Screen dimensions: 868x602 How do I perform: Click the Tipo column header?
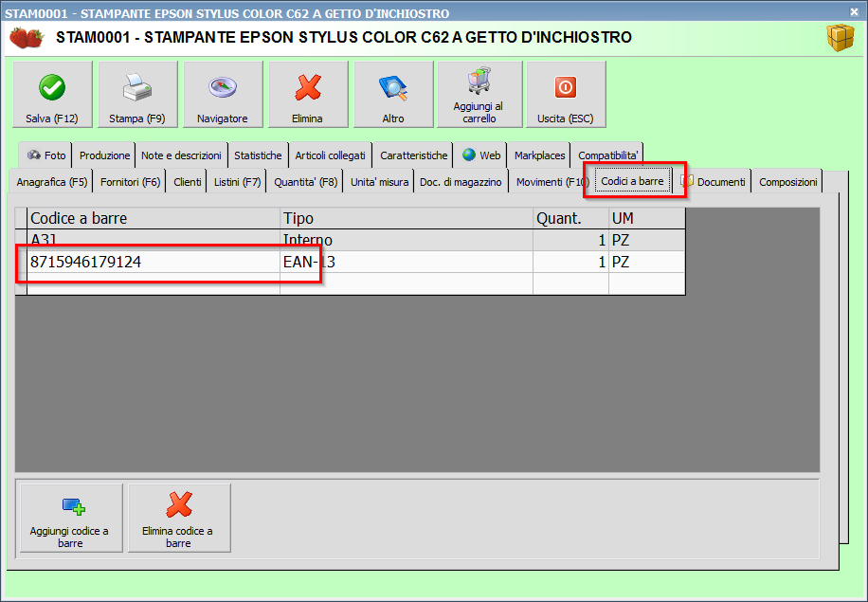tap(407, 219)
